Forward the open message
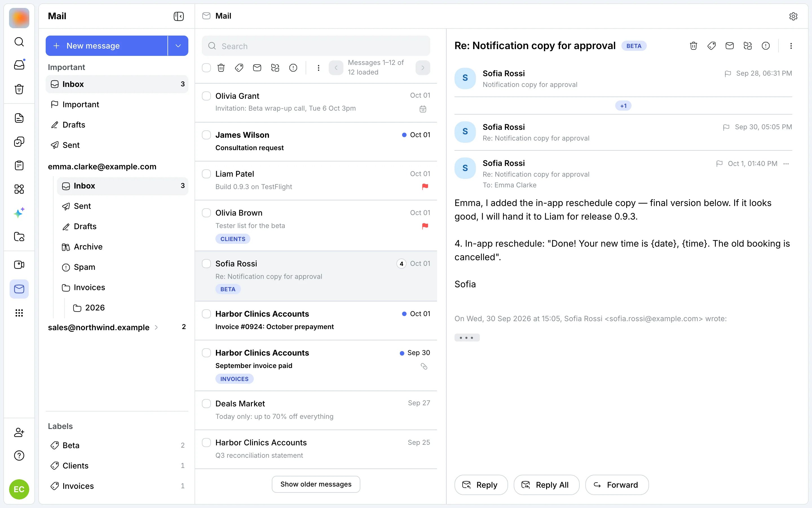This screenshot has height=508, width=812. (x=617, y=485)
